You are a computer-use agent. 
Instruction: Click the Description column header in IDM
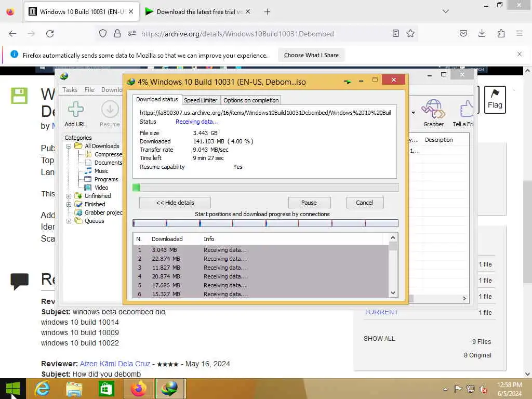pos(438,140)
